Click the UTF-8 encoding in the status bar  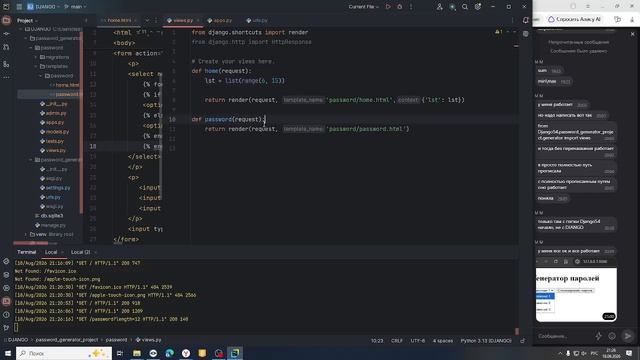click(x=418, y=340)
